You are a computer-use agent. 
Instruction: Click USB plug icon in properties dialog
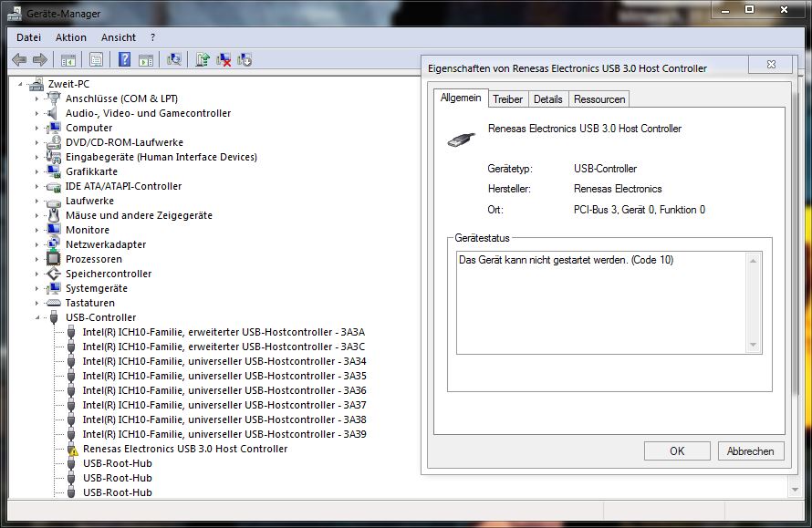[x=461, y=140]
